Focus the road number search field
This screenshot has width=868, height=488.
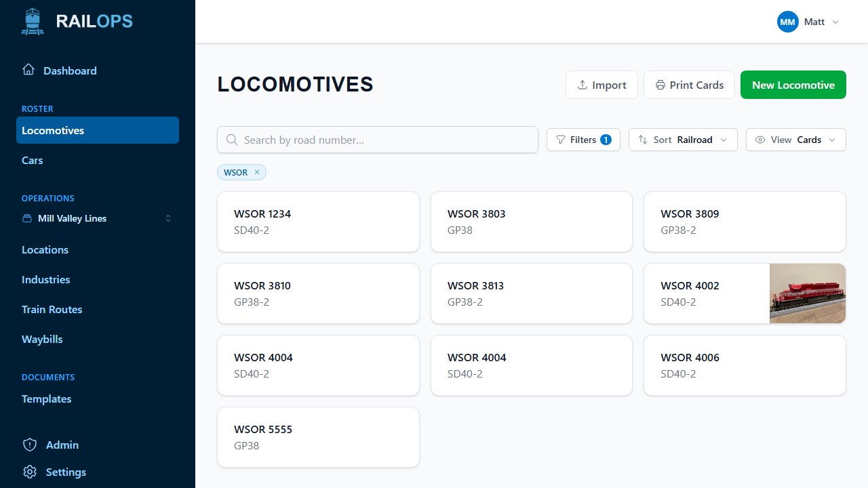pyautogui.click(x=378, y=140)
